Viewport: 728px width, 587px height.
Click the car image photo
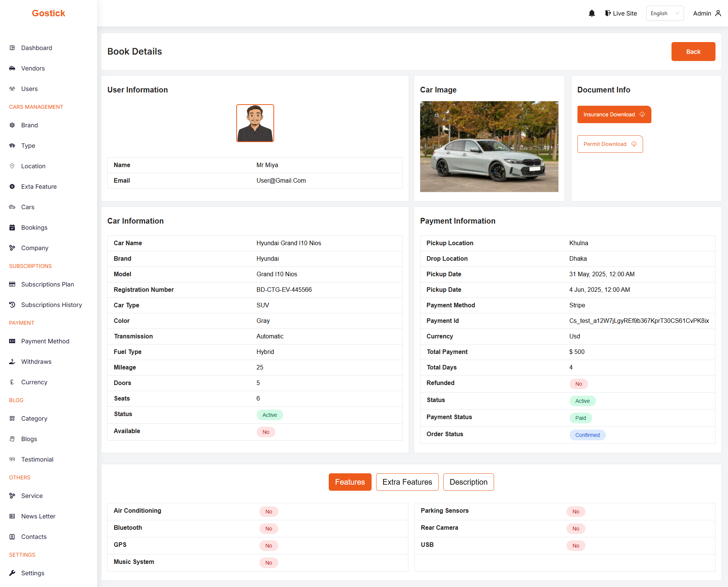489,146
